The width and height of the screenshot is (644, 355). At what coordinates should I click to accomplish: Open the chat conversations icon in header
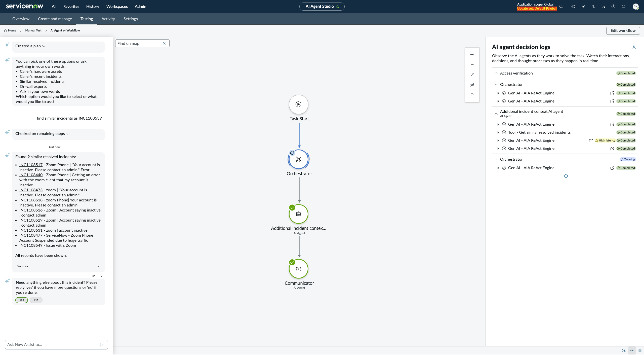point(593,7)
